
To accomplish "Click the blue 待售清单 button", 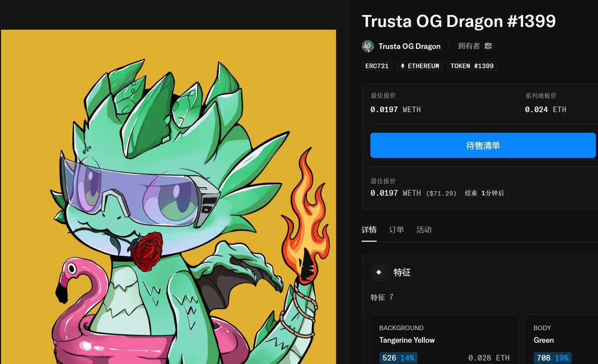I will pos(483,145).
